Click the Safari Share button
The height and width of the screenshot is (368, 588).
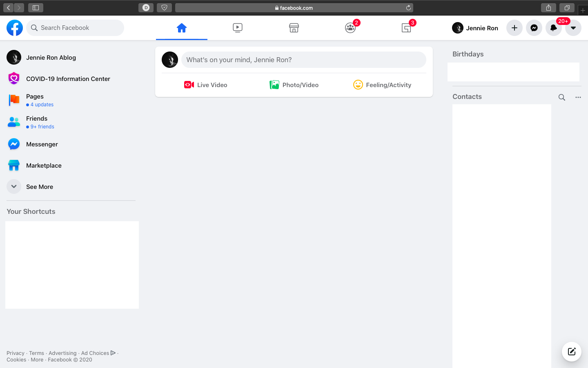[548, 8]
